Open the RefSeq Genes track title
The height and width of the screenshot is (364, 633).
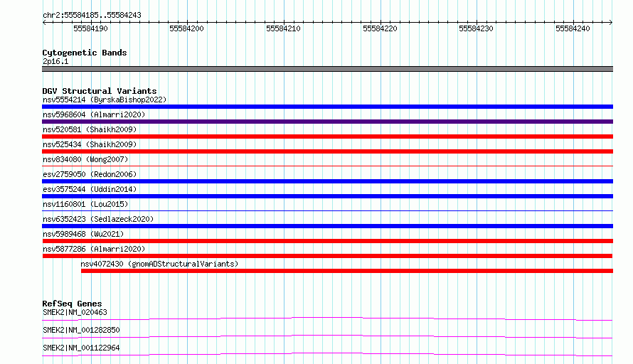pyautogui.click(x=73, y=304)
